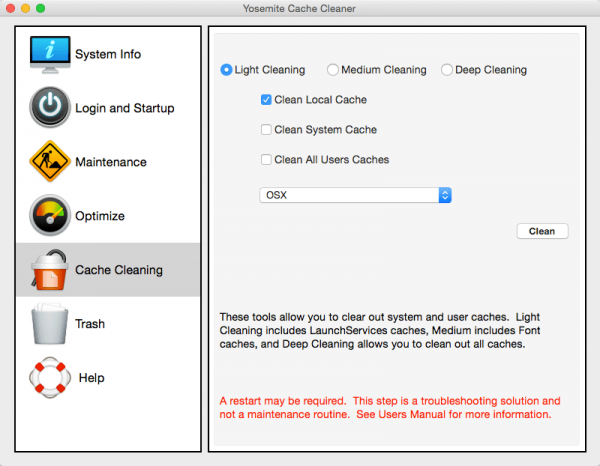Enable the Clean System Cache checkbox

pos(266,130)
